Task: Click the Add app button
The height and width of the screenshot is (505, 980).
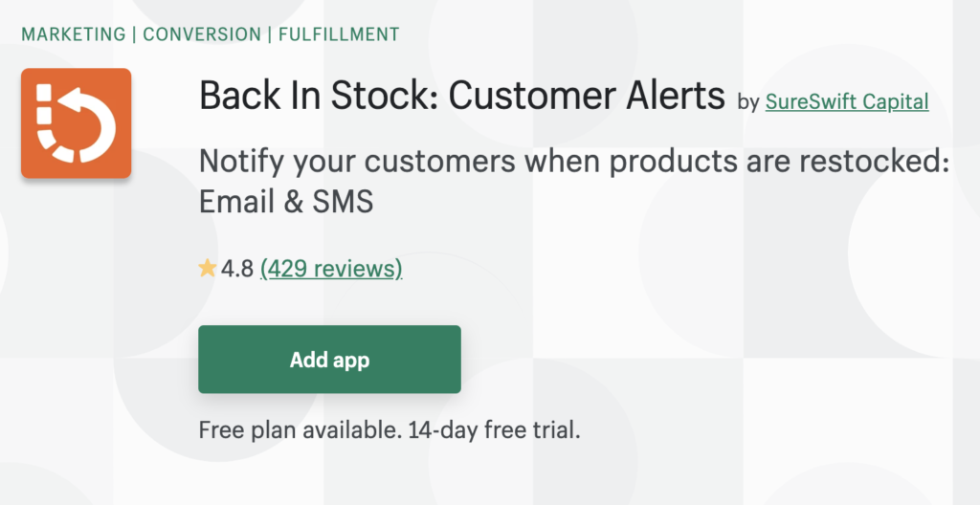Action: [329, 360]
